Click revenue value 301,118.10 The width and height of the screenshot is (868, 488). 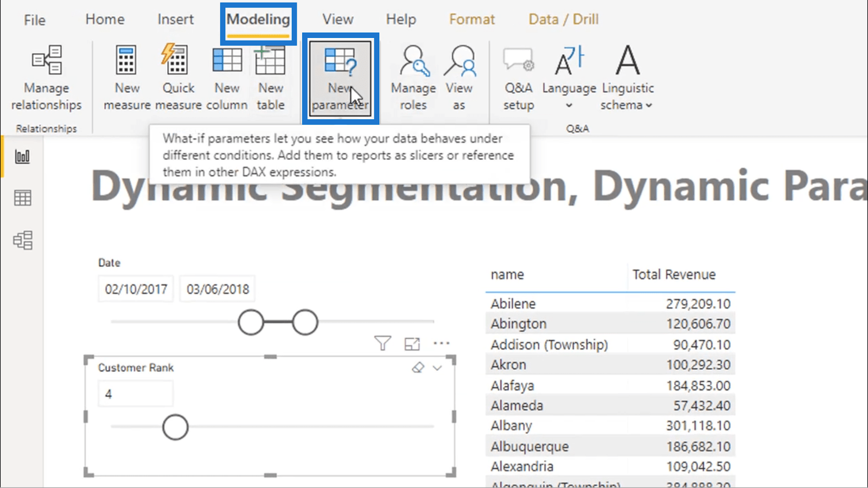pyautogui.click(x=698, y=426)
